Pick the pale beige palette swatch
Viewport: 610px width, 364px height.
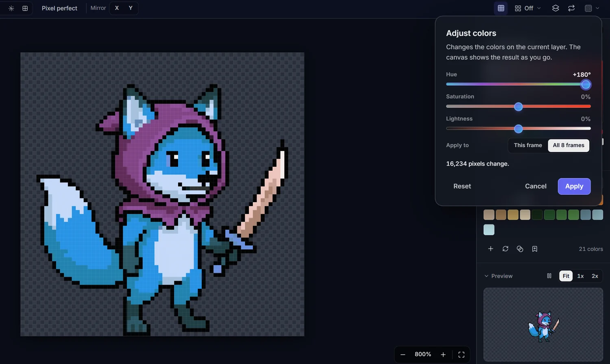point(525,215)
